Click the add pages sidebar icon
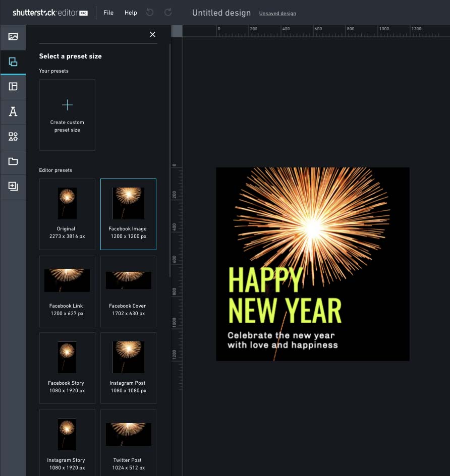The width and height of the screenshot is (450, 476). [x=13, y=187]
